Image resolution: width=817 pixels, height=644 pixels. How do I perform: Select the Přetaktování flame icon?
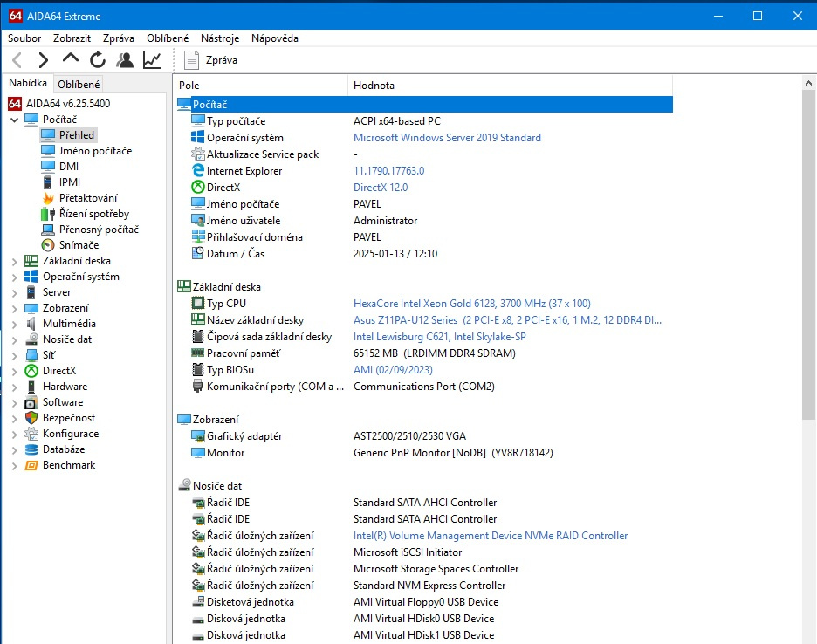point(48,198)
